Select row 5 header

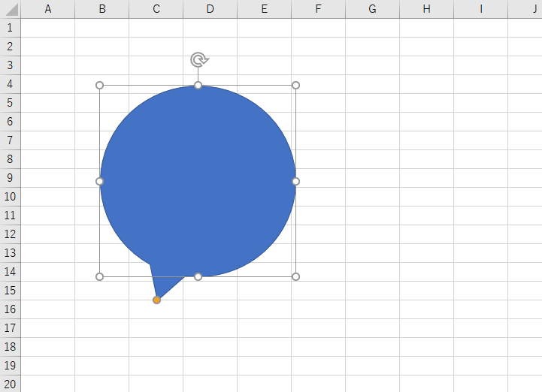[10, 103]
